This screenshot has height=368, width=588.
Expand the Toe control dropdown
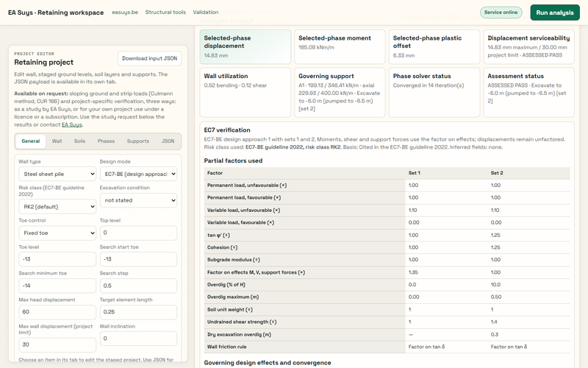pos(57,233)
